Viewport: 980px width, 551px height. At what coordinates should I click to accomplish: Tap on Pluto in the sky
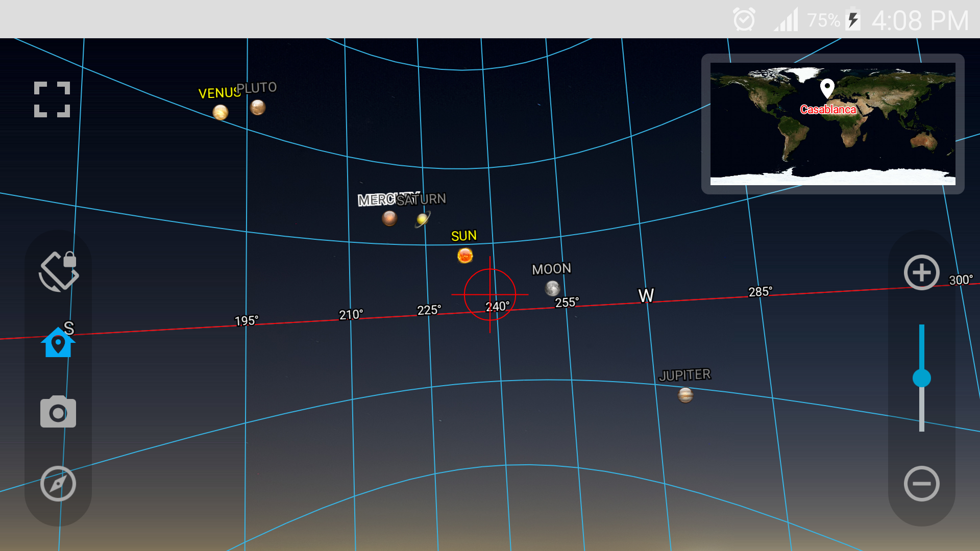(x=258, y=107)
